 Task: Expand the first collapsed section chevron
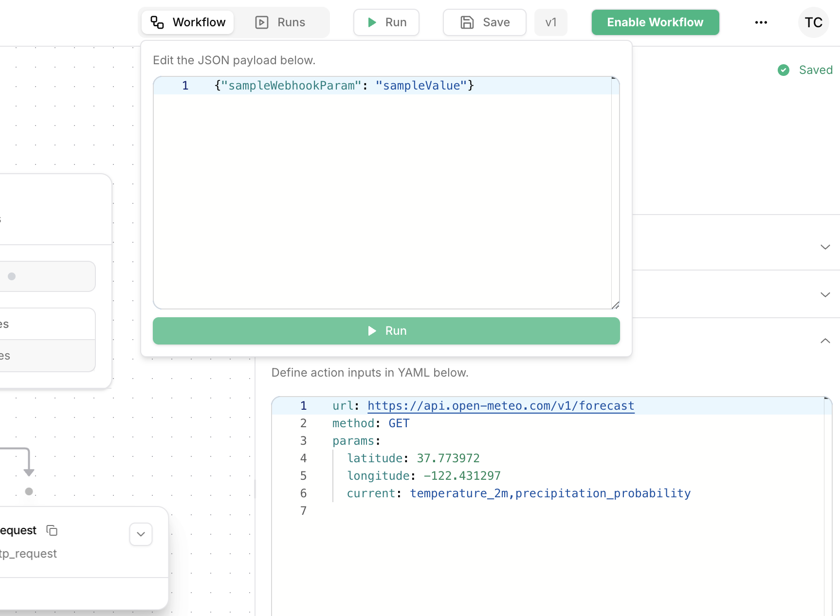[825, 247]
